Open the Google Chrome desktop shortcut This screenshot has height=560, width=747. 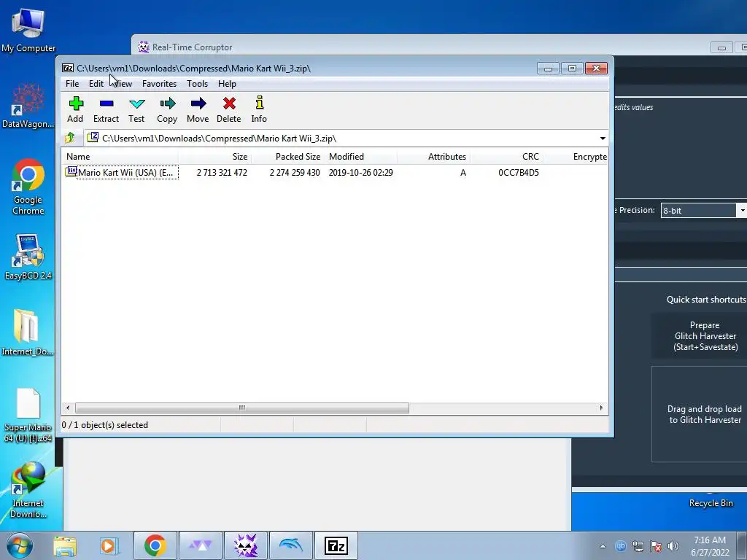point(28,187)
